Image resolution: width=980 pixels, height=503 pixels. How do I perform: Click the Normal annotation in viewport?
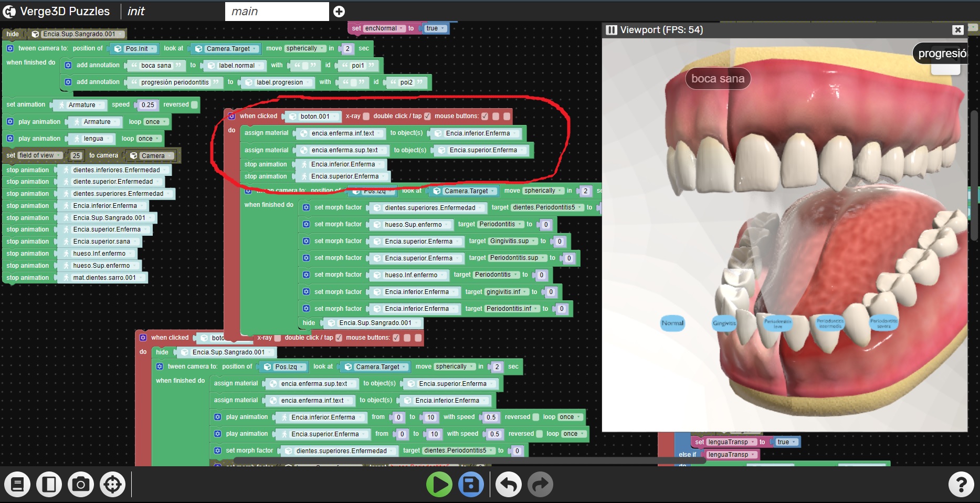[672, 323]
